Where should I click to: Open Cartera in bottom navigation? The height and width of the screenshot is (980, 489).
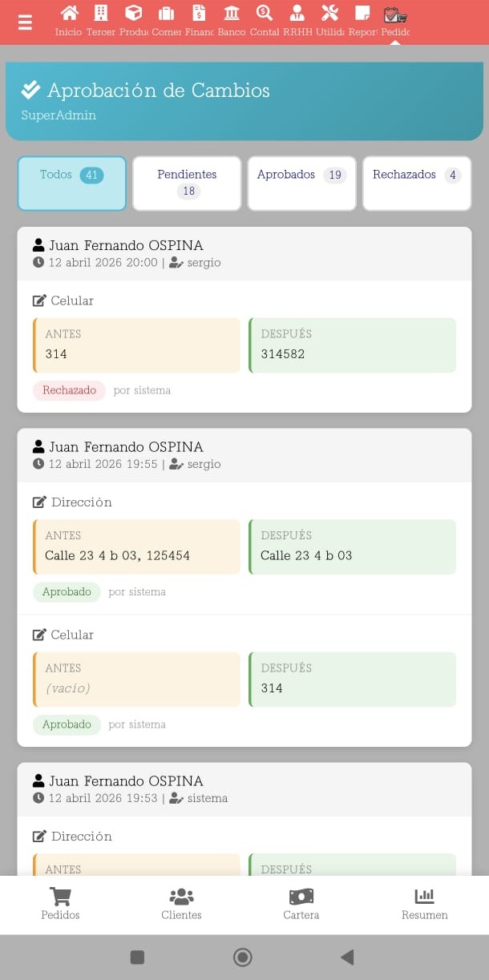tap(301, 904)
